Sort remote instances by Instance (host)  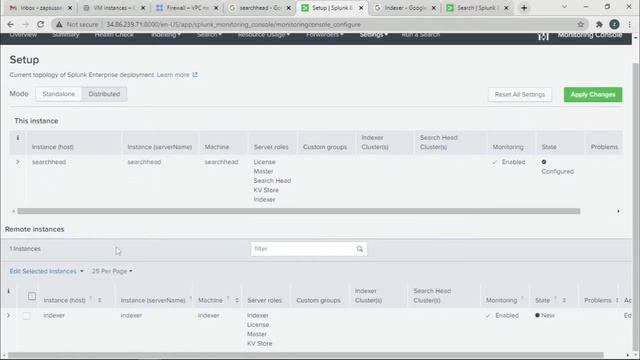[99, 300]
